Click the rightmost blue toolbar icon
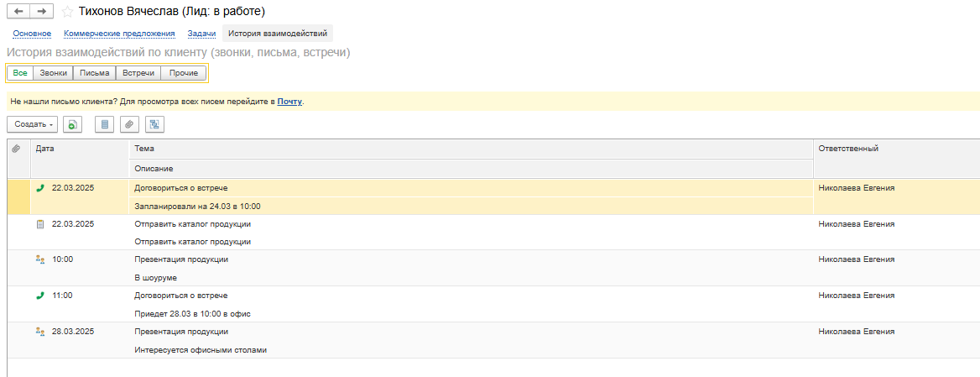Screen dimensions: 980x377 pyautogui.click(x=154, y=124)
